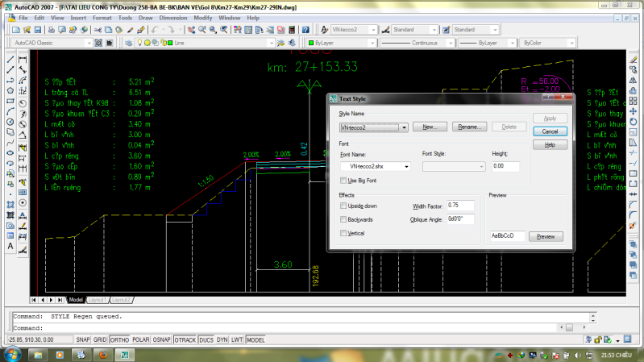Screen dimensions: 644x362
Task: Select the Radius Dimension tool
Action: point(23,103)
